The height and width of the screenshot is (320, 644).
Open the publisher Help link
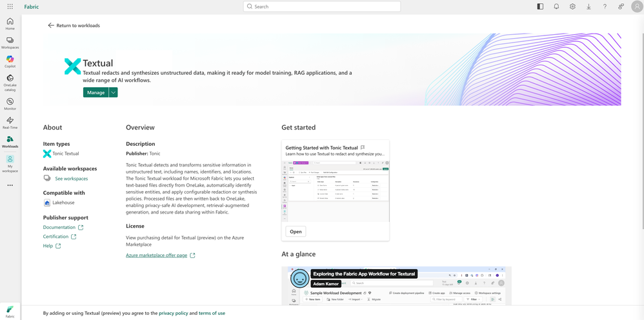[48, 246]
